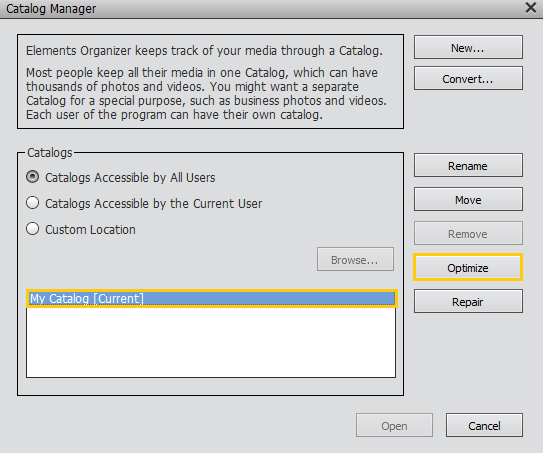This screenshot has width=543, height=453.
Task: Select the Custom Location option
Action: pos(81,229)
